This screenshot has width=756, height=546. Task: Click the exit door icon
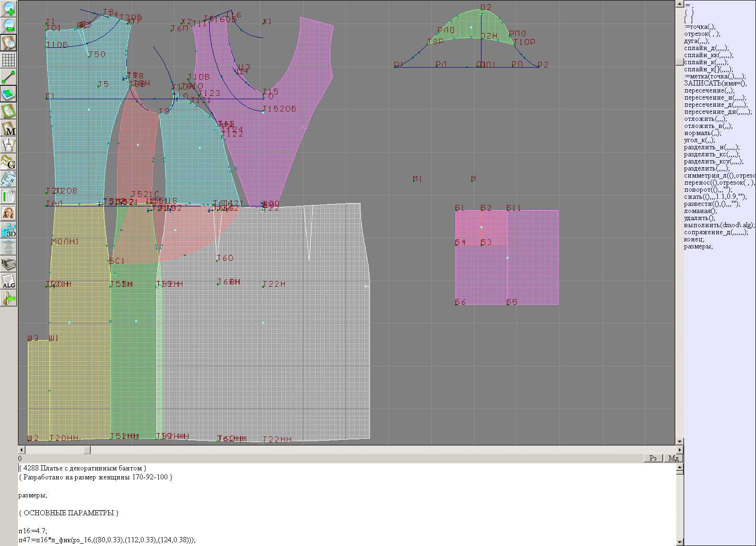point(9,298)
